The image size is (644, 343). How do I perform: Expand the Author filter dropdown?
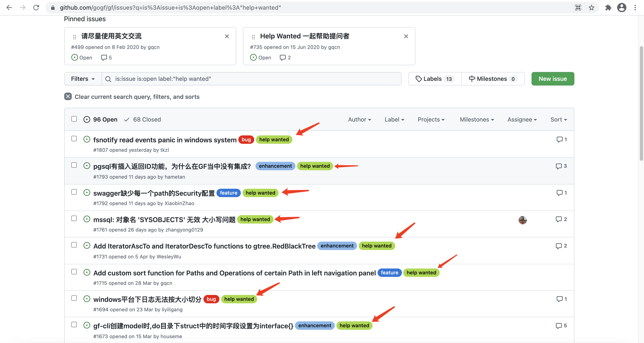tap(359, 120)
